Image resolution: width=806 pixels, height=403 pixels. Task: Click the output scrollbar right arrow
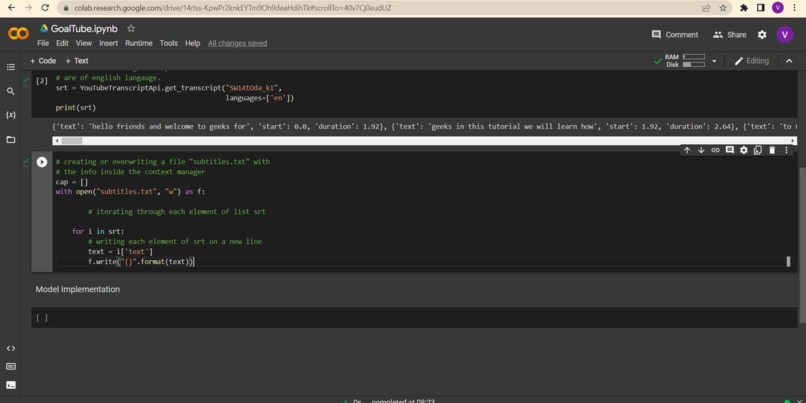(793, 140)
